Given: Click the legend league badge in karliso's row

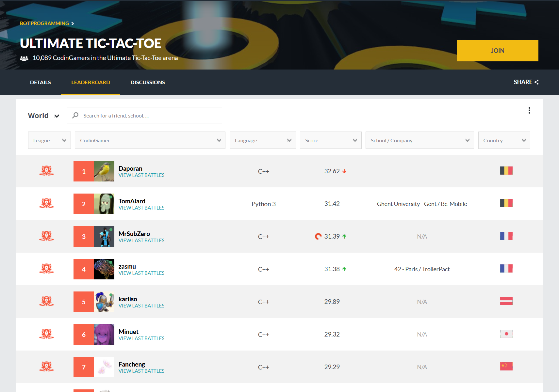Looking at the screenshot, I should 47,301.
